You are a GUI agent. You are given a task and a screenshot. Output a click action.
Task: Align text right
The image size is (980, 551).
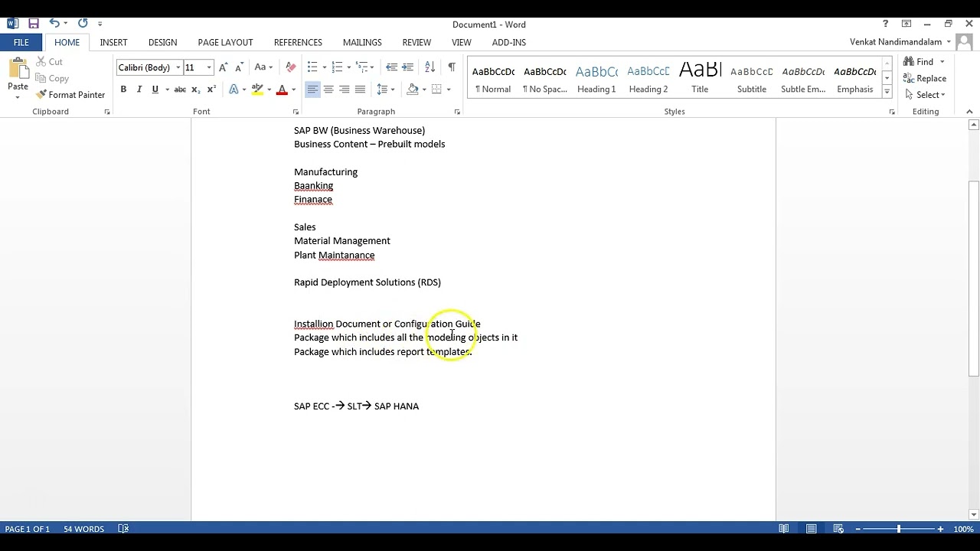(x=345, y=90)
